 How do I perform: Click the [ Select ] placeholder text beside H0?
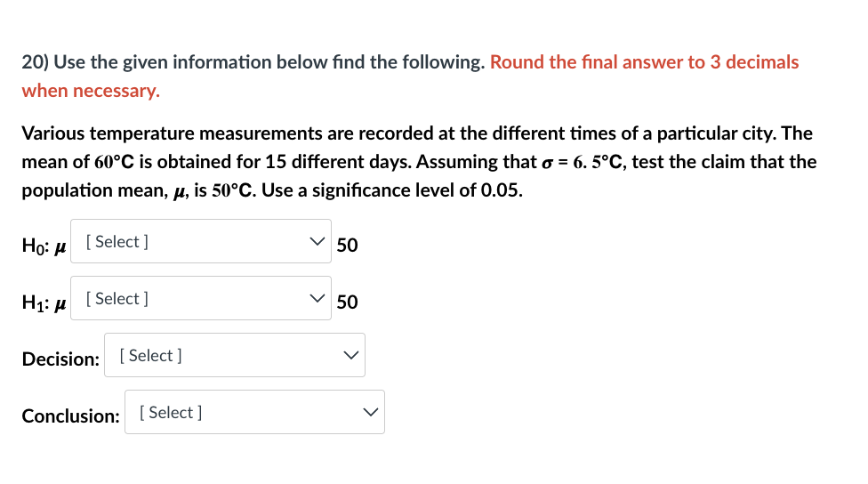[117, 242]
